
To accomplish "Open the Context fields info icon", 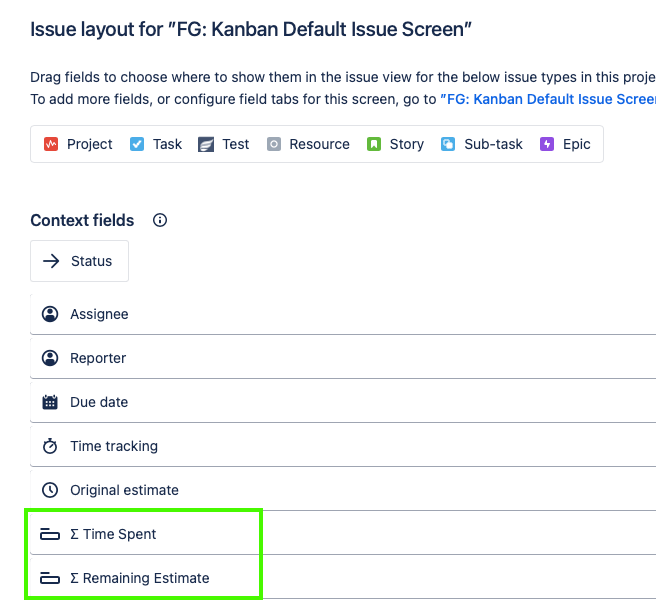I will click(160, 220).
